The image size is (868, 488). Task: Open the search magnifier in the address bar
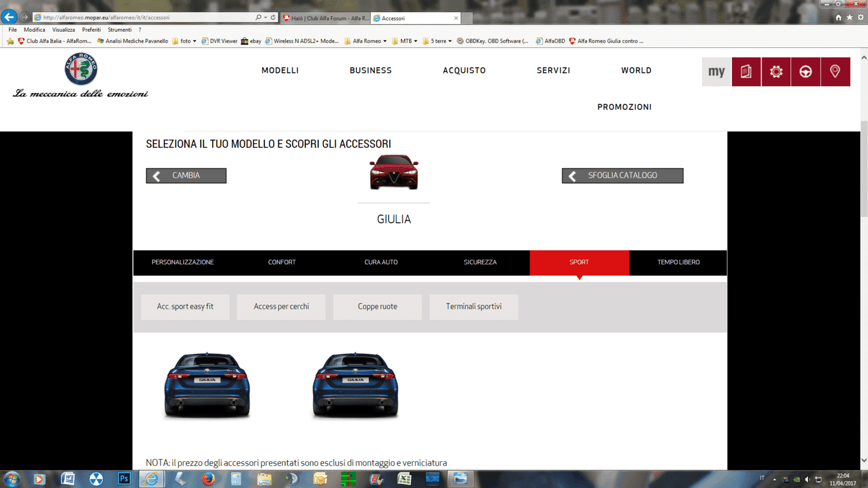pos(258,17)
